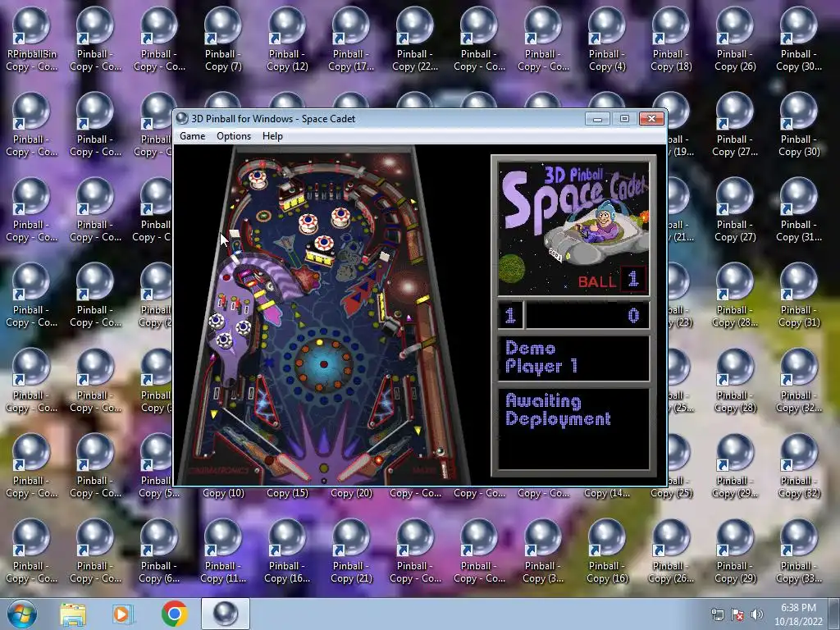This screenshot has width=840, height=630.
Task: Open Windows Explorer from the taskbar
Action: [73, 614]
